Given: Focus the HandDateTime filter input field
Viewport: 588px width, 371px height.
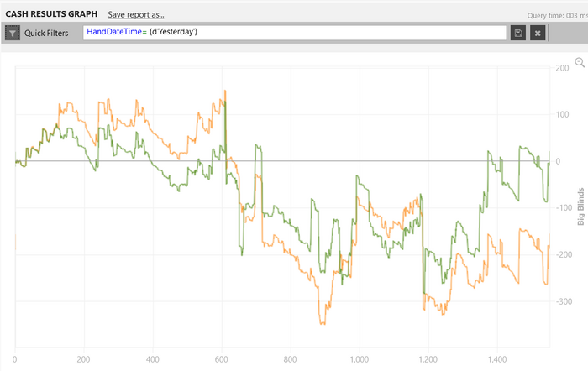Looking at the screenshot, I should (x=295, y=33).
